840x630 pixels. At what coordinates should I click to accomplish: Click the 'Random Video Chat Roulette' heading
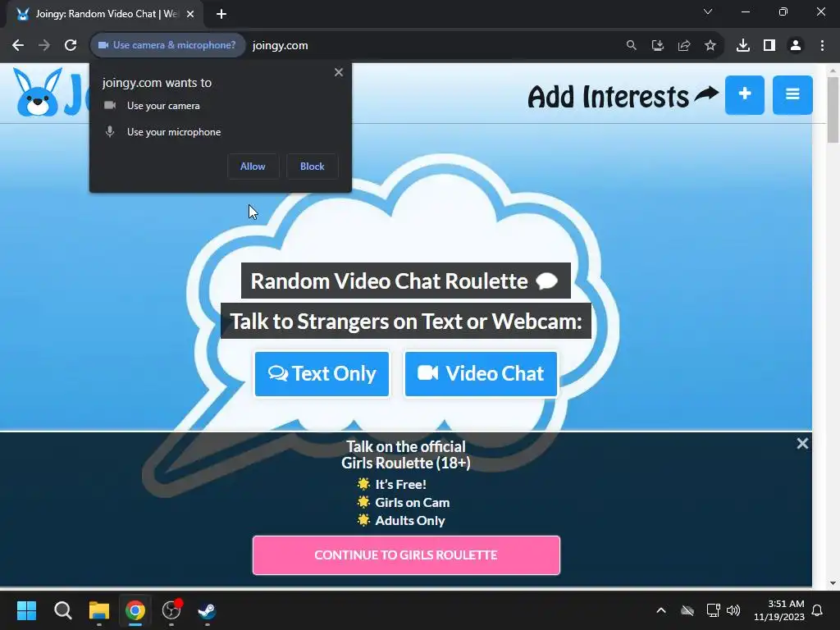pos(405,281)
